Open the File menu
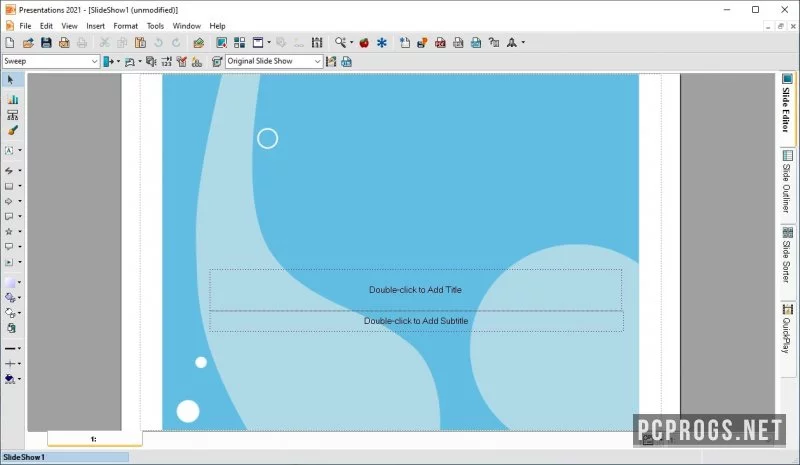This screenshot has height=465, width=800. click(x=25, y=26)
